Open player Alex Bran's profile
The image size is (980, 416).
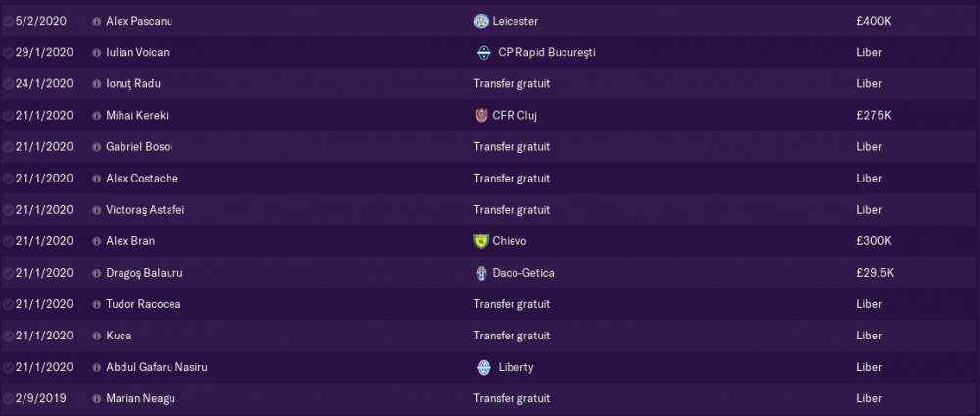click(130, 241)
